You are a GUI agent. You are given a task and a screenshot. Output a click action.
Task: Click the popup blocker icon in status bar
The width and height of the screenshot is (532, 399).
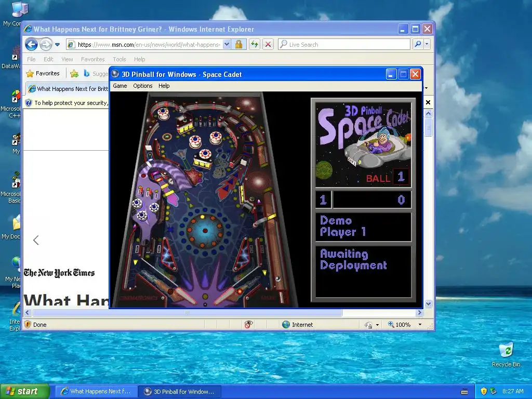pos(248,324)
